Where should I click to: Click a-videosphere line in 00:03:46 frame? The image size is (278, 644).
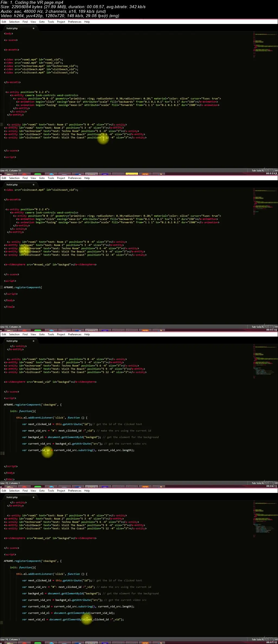pyautogui.click(x=50, y=265)
